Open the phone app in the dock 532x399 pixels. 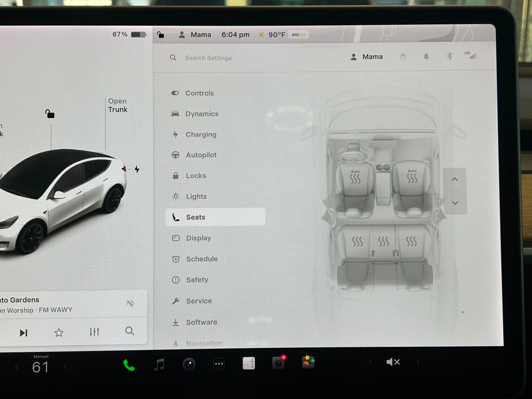point(129,365)
